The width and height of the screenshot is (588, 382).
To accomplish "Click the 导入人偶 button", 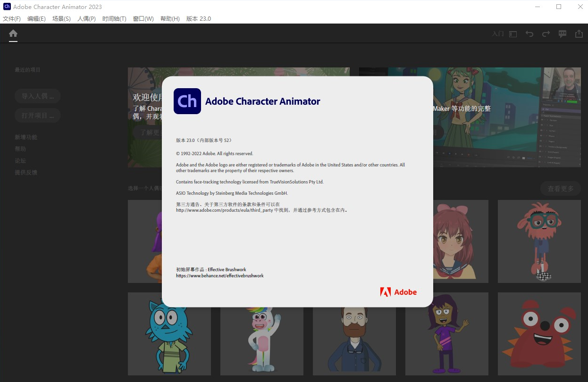I will [x=37, y=96].
